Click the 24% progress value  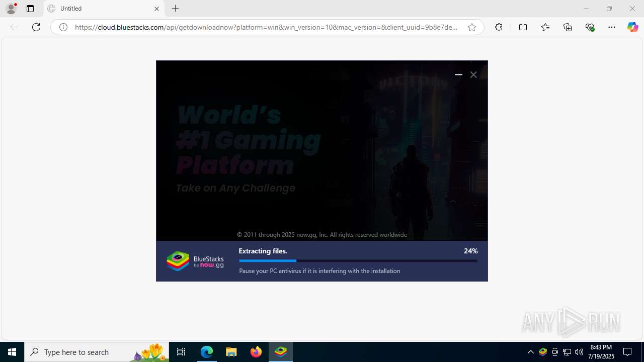470,251
